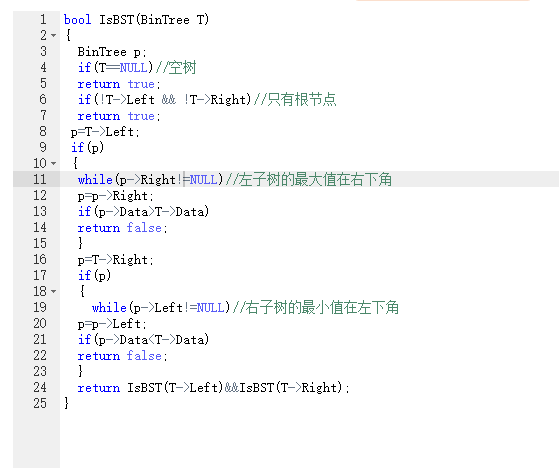
Task: Click 'IsBST(BinTree T)' in the function header
Action: [x=154, y=20]
